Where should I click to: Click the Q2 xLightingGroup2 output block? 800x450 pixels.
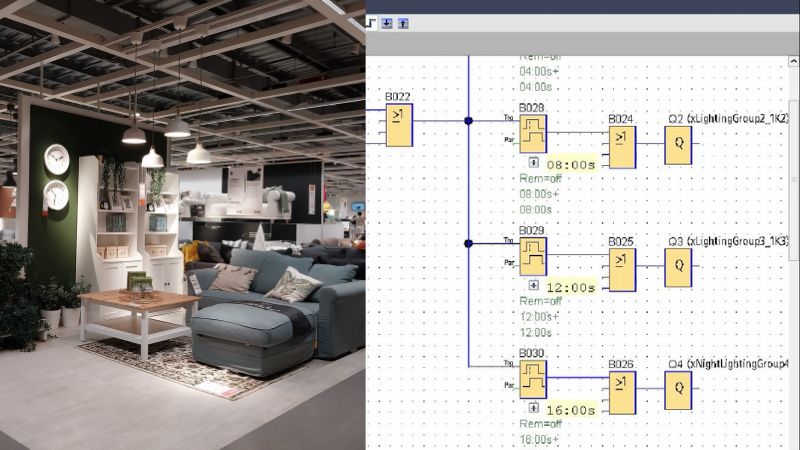(678, 145)
